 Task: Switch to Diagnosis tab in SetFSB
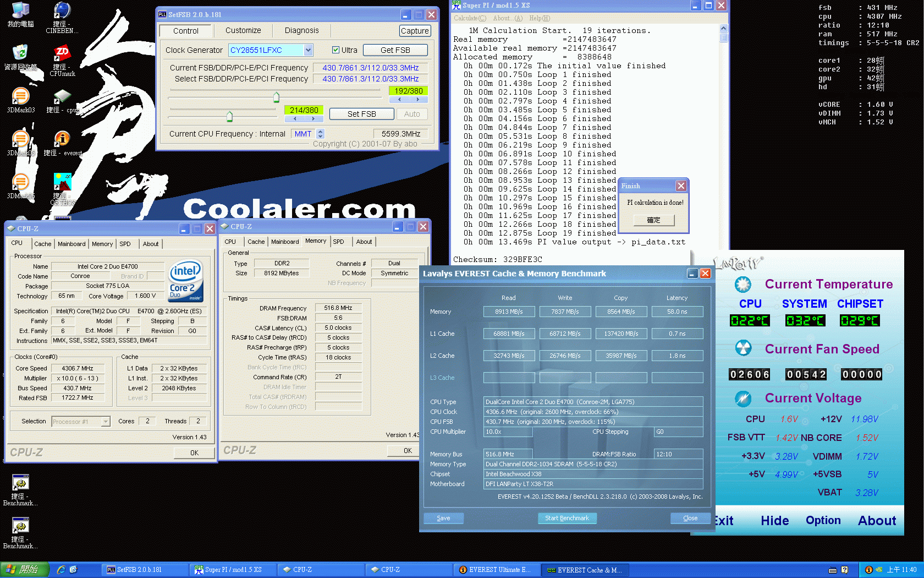point(301,30)
